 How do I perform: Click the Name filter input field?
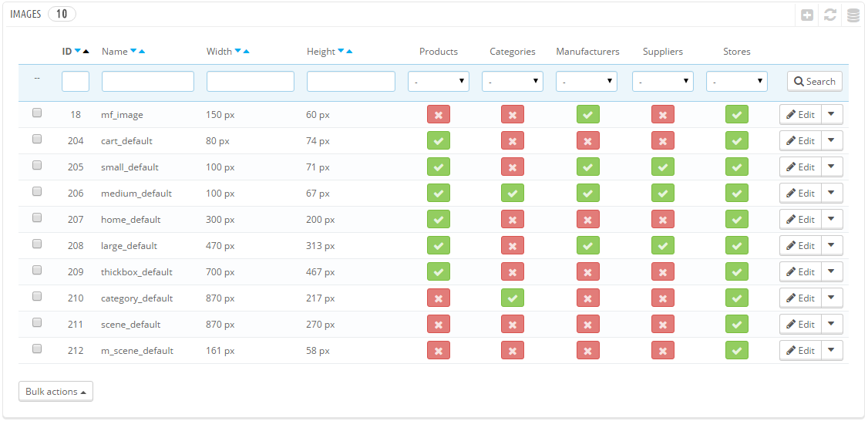(148, 82)
